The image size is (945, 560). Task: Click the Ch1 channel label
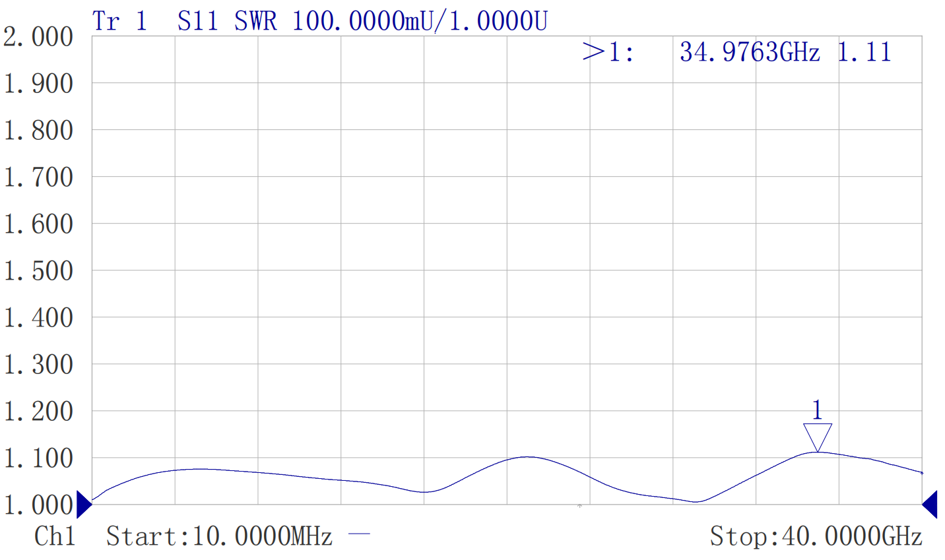[x=55, y=536]
